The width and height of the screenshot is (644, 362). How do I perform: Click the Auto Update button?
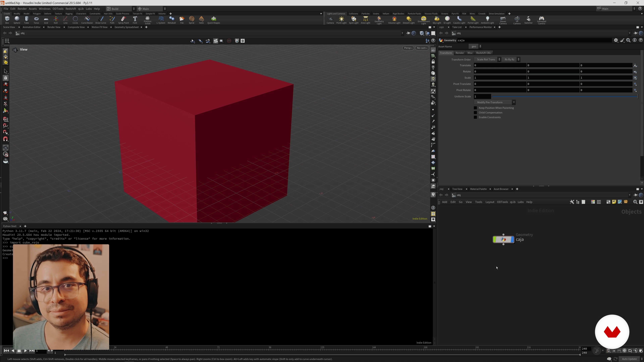pos(629,359)
